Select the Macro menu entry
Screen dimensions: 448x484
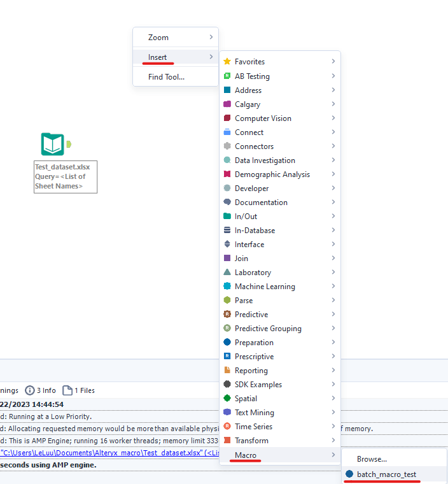pyautogui.click(x=280, y=455)
